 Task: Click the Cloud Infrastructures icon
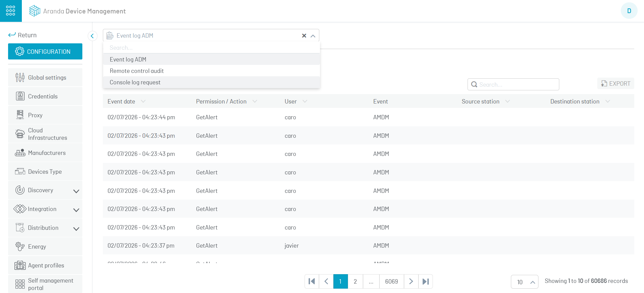(x=20, y=134)
